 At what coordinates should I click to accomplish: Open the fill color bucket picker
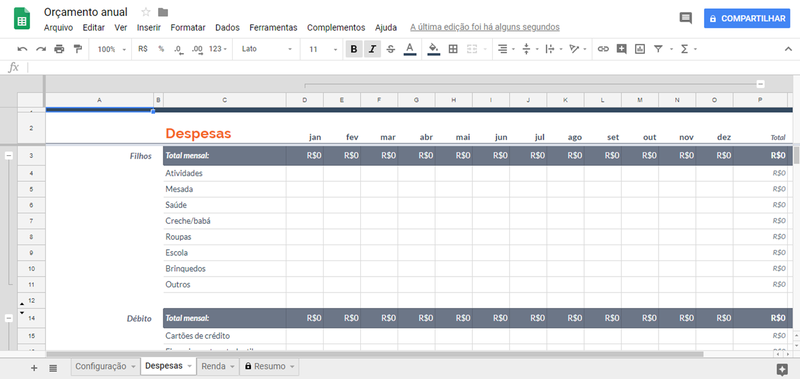pyautogui.click(x=434, y=49)
